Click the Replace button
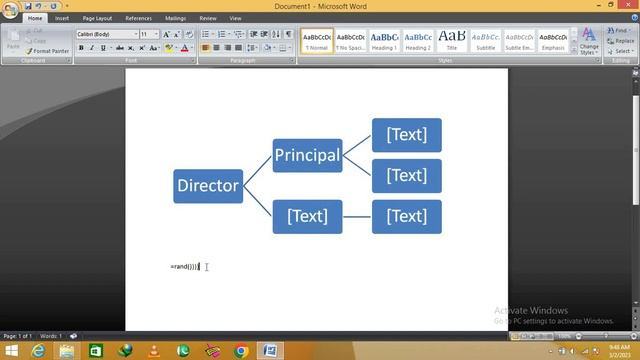The image size is (640, 360). click(x=621, y=41)
